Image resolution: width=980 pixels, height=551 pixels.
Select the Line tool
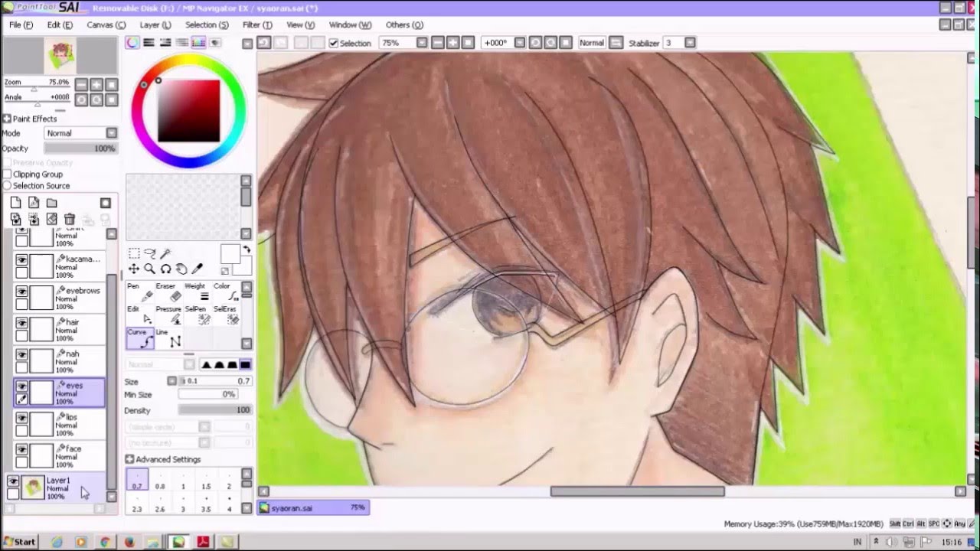point(168,338)
